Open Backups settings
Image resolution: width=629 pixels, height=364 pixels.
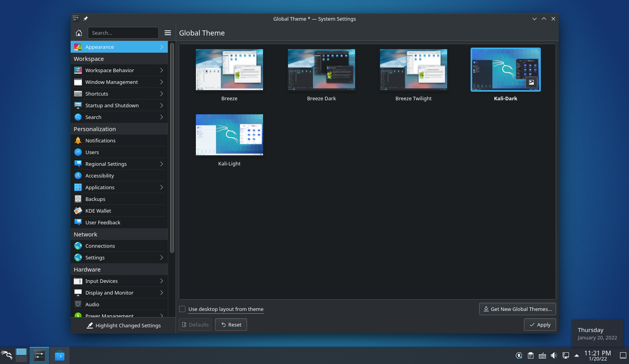(x=96, y=199)
